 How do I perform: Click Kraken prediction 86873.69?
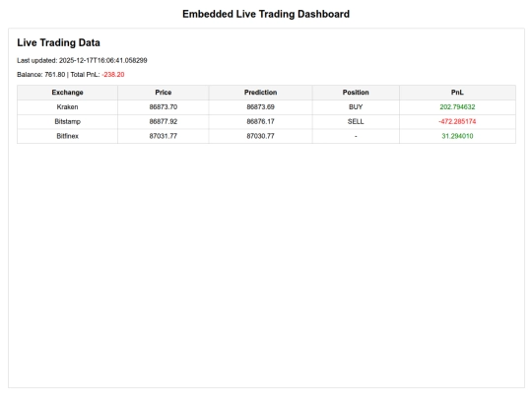(x=260, y=106)
